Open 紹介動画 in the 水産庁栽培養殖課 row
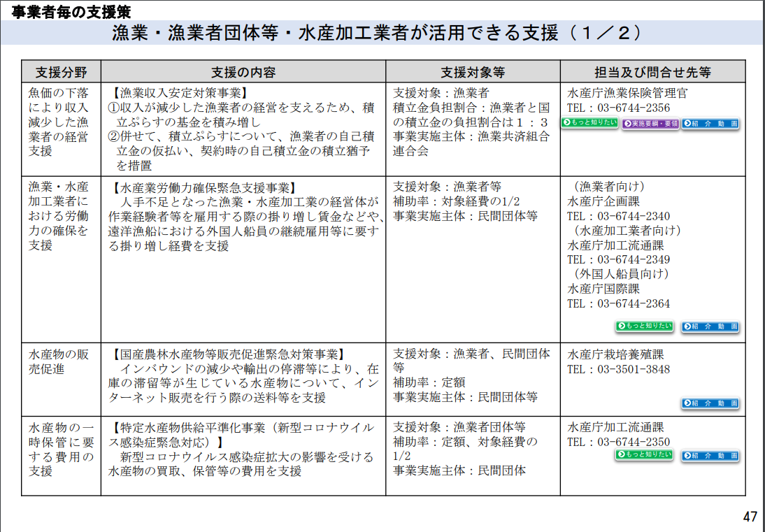 click(x=710, y=403)
